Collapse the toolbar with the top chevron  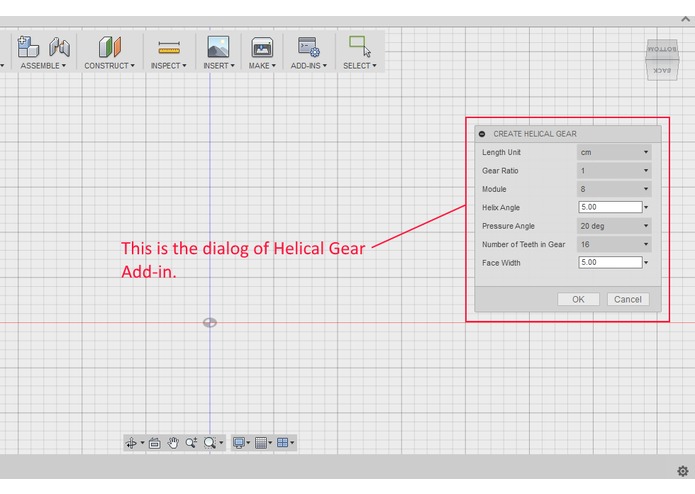click(x=685, y=19)
